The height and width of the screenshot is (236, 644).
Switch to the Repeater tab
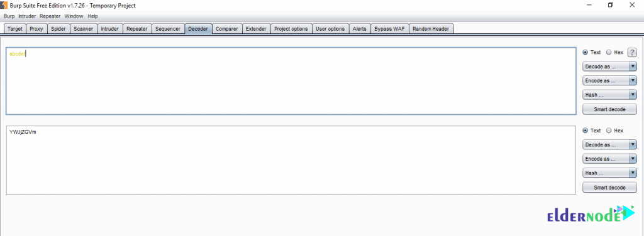(137, 29)
